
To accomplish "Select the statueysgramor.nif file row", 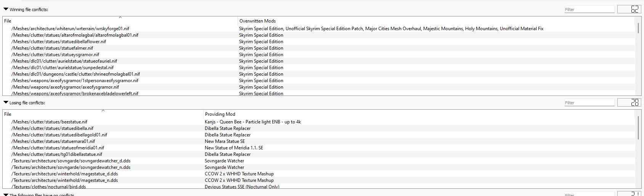I will 319,55.
